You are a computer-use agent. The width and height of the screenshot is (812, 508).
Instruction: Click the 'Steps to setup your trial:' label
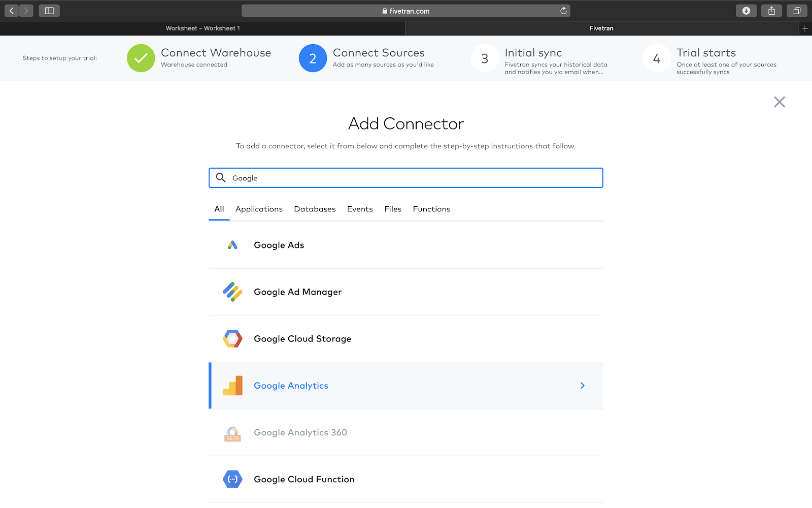[60, 58]
